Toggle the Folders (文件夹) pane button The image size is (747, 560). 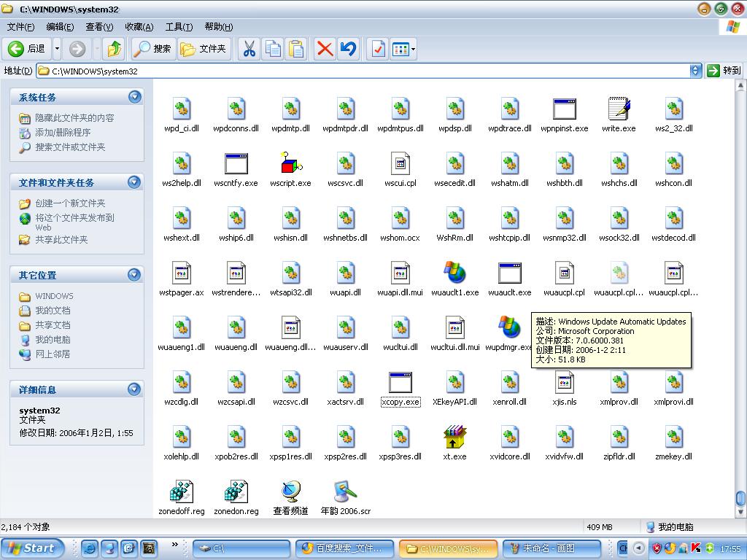[204, 49]
